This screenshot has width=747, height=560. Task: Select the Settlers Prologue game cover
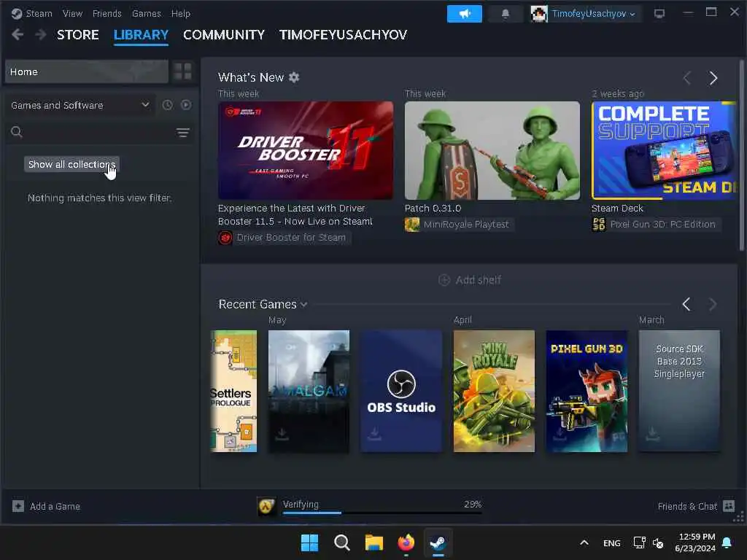point(233,391)
